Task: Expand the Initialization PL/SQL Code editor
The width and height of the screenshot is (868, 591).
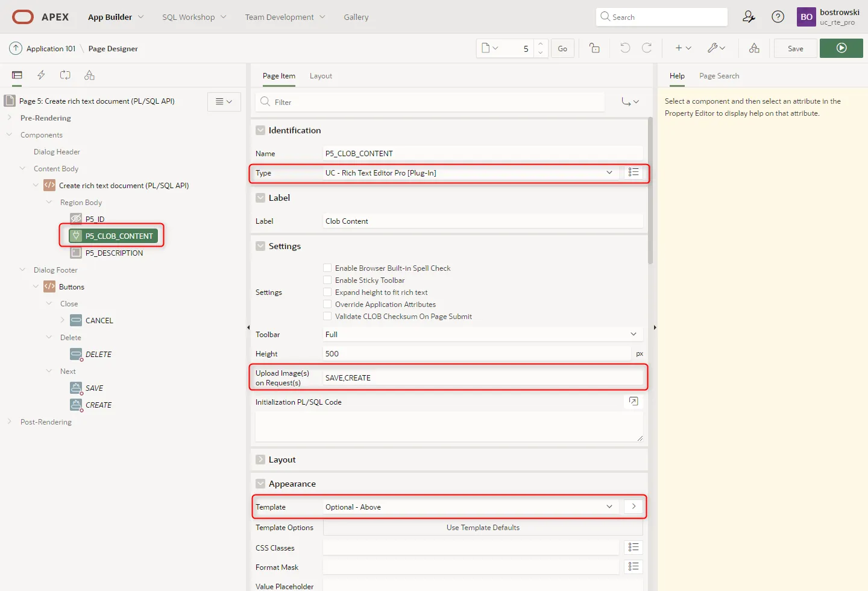Action: [x=634, y=402]
